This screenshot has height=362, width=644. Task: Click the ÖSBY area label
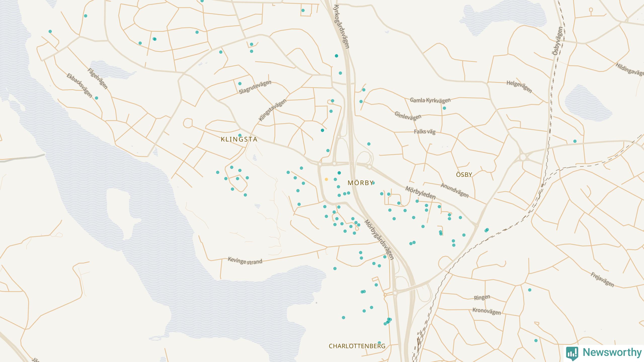click(464, 174)
